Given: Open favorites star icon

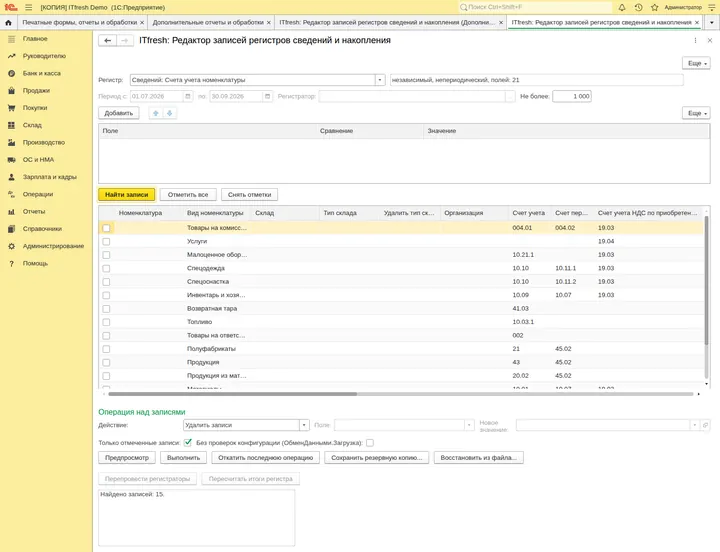Looking at the screenshot, I should tap(655, 7).
